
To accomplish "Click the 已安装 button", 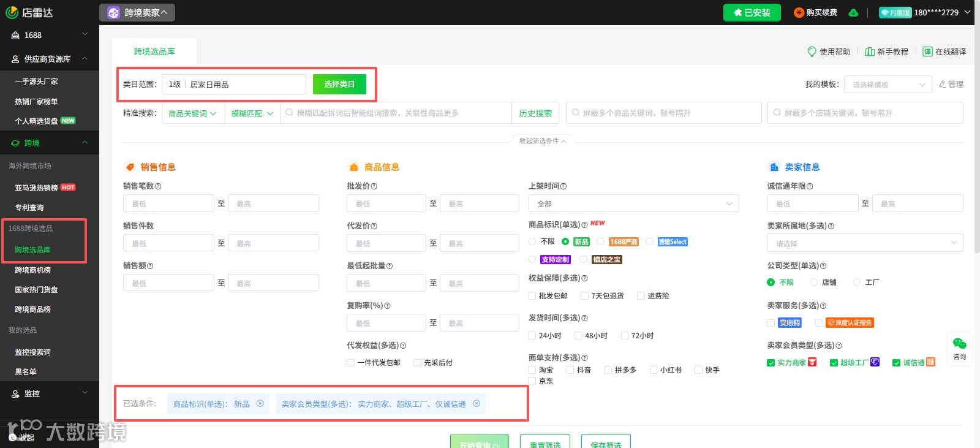I will click(x=752, y=13).
